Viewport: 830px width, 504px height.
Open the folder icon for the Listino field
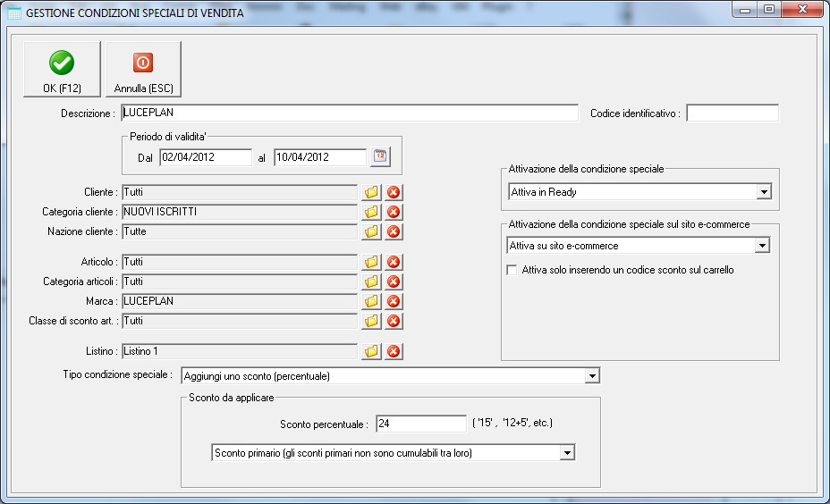click(x=371, y=351)
